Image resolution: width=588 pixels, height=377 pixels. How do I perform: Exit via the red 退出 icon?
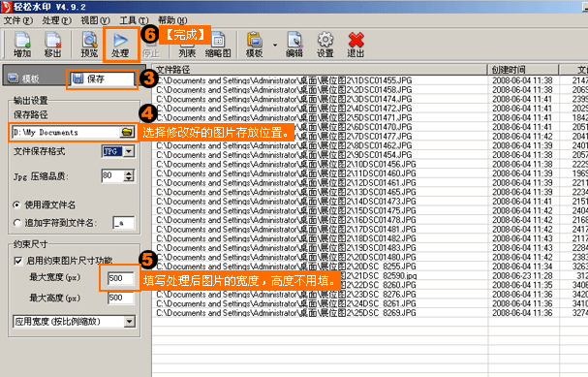pyautogui.click(x=356, y=45)
